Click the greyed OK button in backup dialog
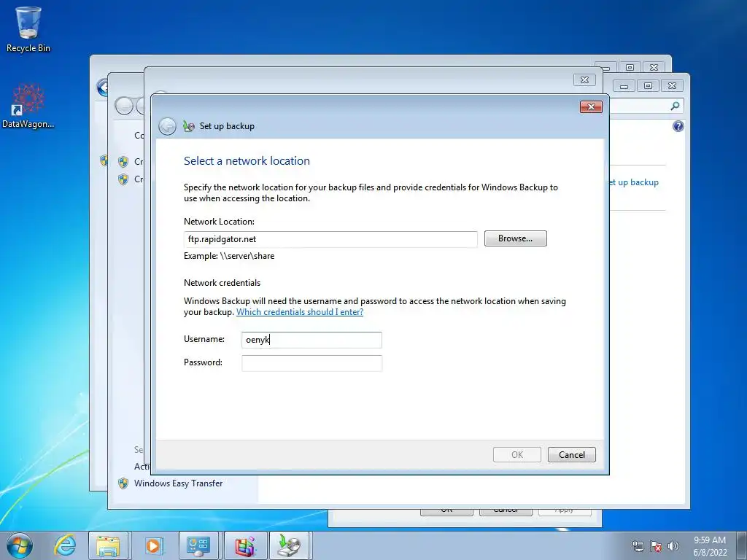Image resolution: width=747 pixels, height=560 pixels. click(517, 455)
